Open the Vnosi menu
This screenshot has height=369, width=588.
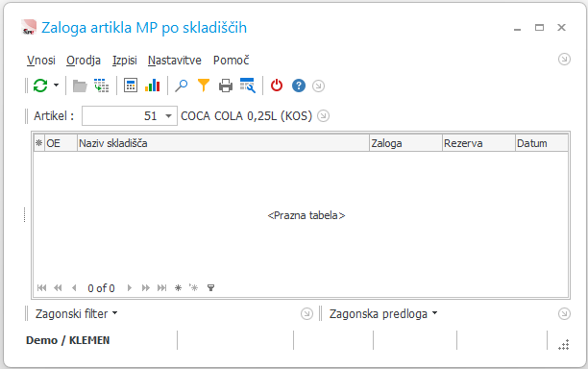tap(41, 60)
